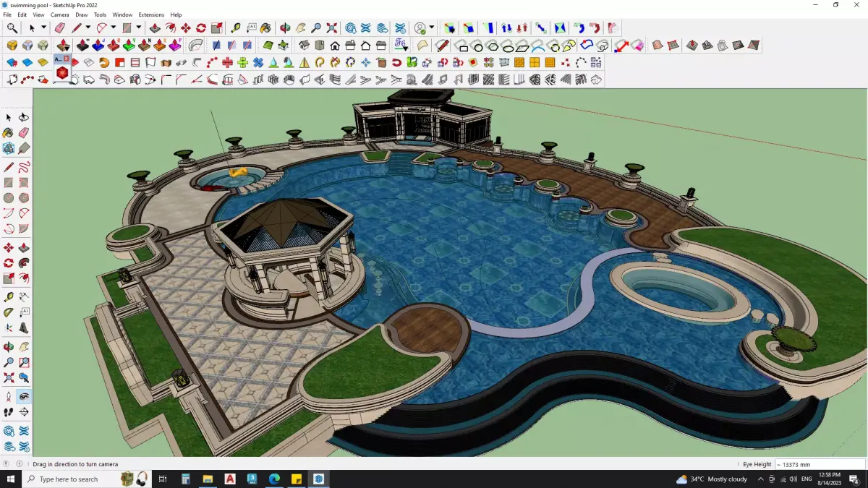Click Zoom Extents in top toolbar
868x488 pixels.
pyautogui.click(x=332, y=28)
